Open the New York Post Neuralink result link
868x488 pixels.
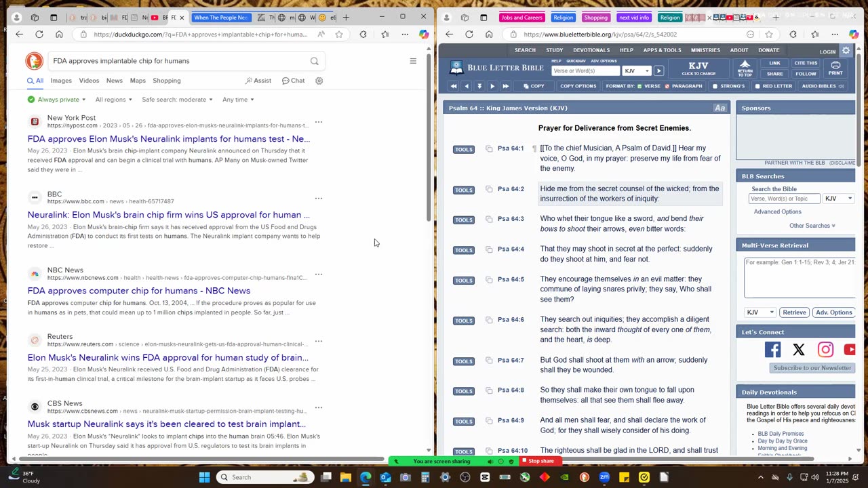pyautogui.click(x=169, y=139)
